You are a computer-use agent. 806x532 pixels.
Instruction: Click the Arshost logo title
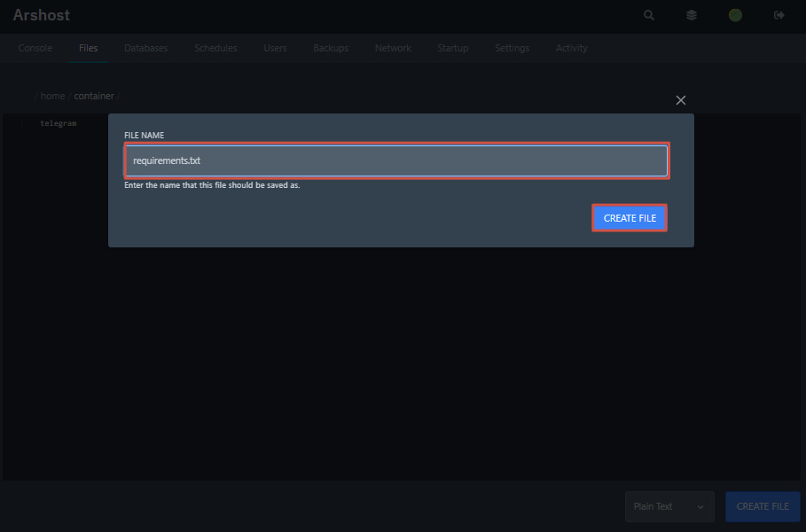41,15
